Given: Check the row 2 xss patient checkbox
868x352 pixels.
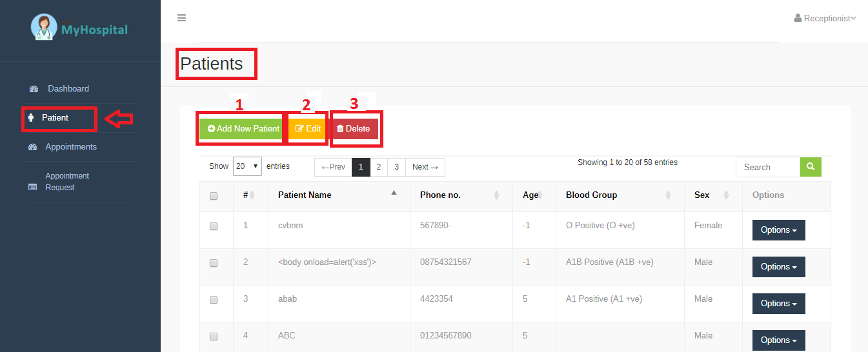Looking at the screenshot, I should (x=214, y=263).
